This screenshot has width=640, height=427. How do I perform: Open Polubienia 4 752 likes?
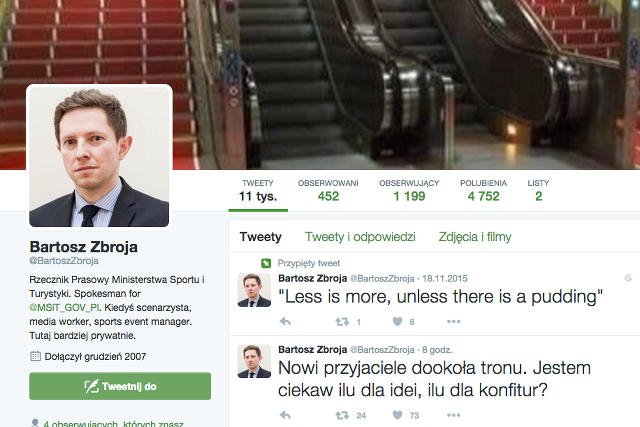(x=484, y=191)
